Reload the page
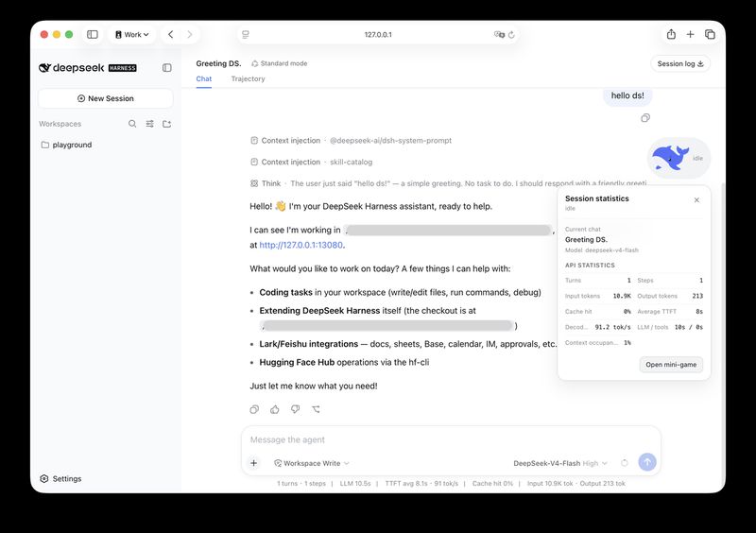This screenshot has width=756, height=533. [x=511, y=35]
